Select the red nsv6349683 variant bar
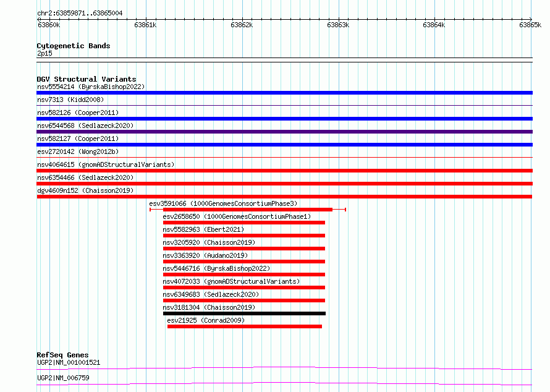Image resolution: width=550 pixels, height=392 pixels. 244,300
